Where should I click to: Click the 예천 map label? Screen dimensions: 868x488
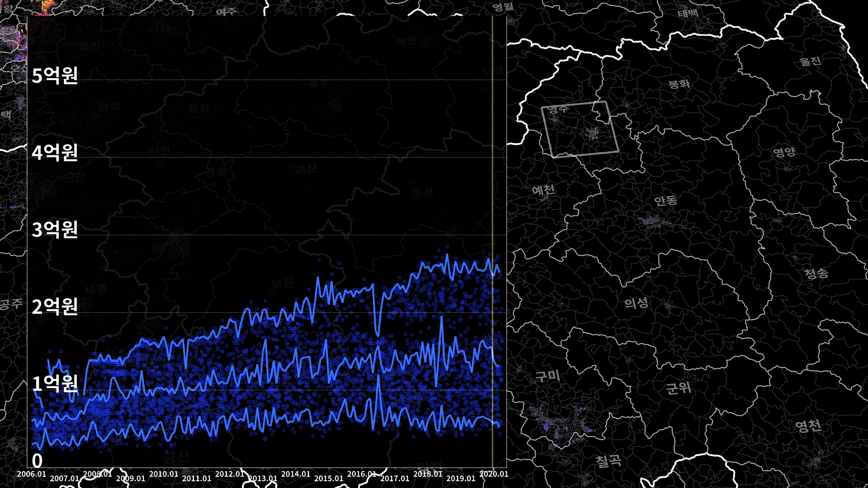[543, 189]
